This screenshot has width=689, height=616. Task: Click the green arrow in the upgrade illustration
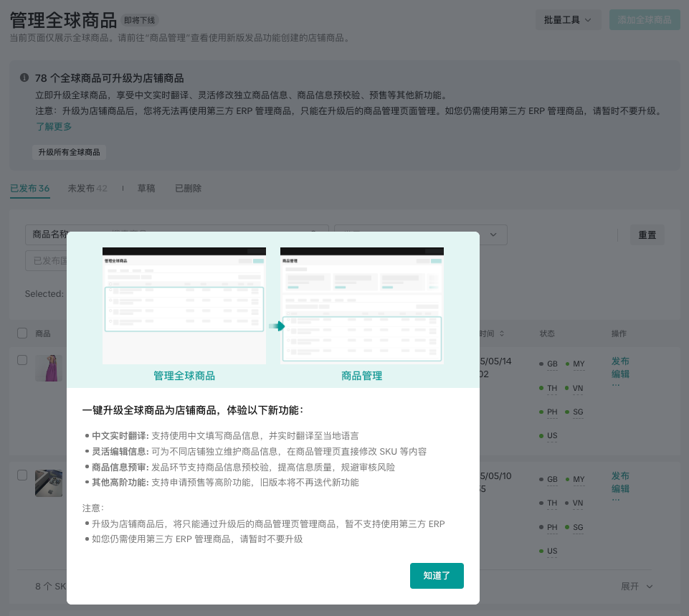click(277, 326)
